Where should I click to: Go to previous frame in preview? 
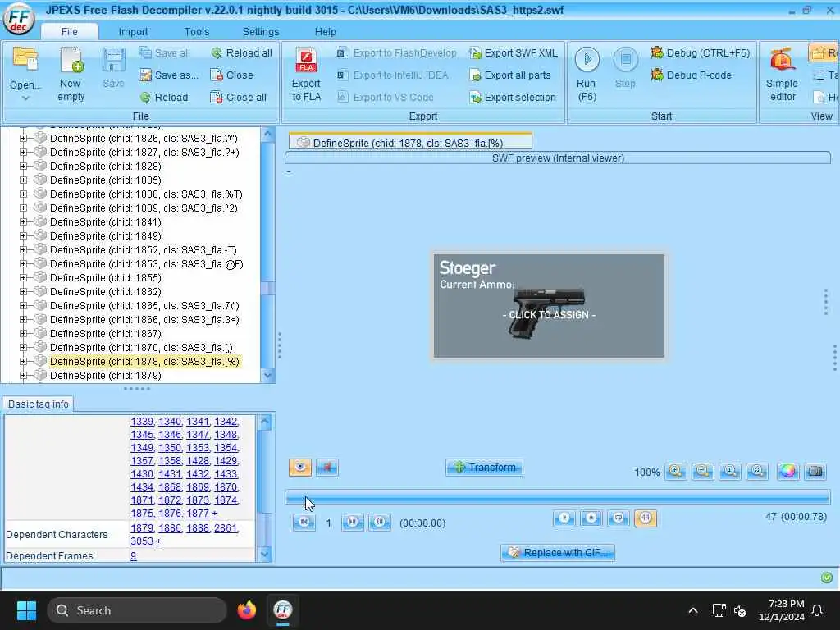(304, 522)
